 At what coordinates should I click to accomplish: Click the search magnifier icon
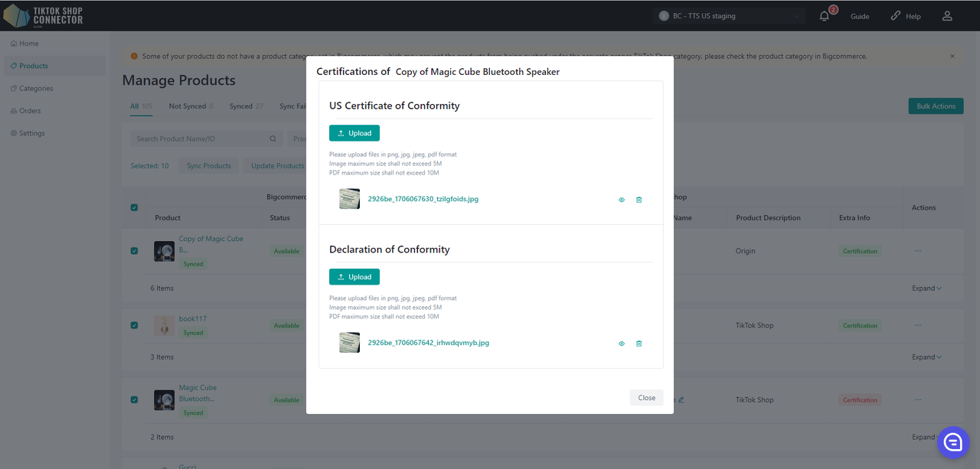[273, 139]
